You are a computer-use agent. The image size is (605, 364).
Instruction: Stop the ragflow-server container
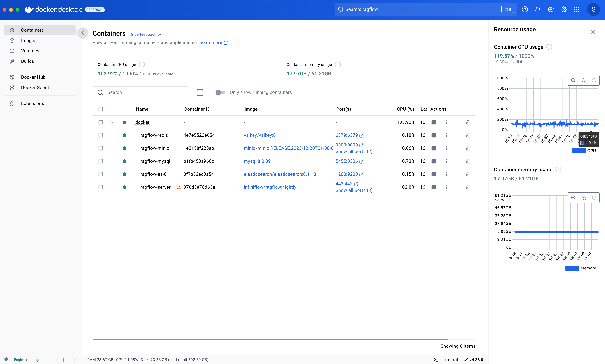click(433, 187)
